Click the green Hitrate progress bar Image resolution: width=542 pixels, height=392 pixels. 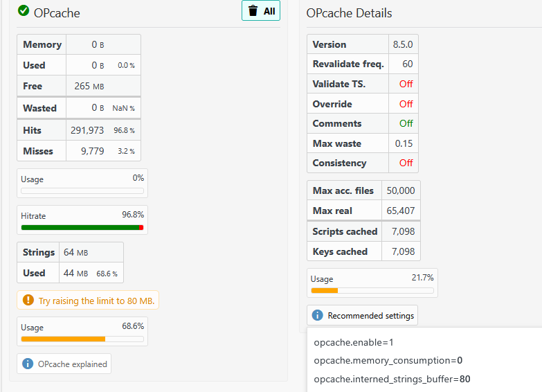(x=82, y=227)
